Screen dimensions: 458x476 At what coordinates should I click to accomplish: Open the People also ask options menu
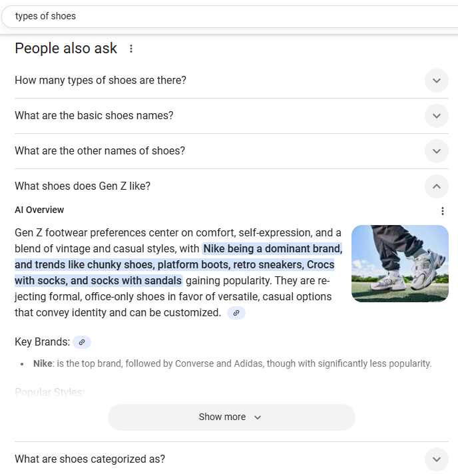131,49
